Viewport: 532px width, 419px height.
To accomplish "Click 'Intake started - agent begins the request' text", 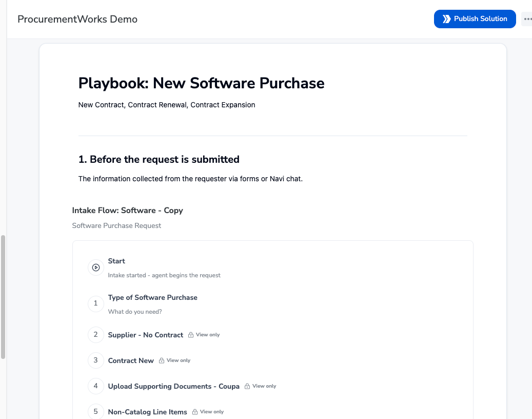I will tap(164, 275).
